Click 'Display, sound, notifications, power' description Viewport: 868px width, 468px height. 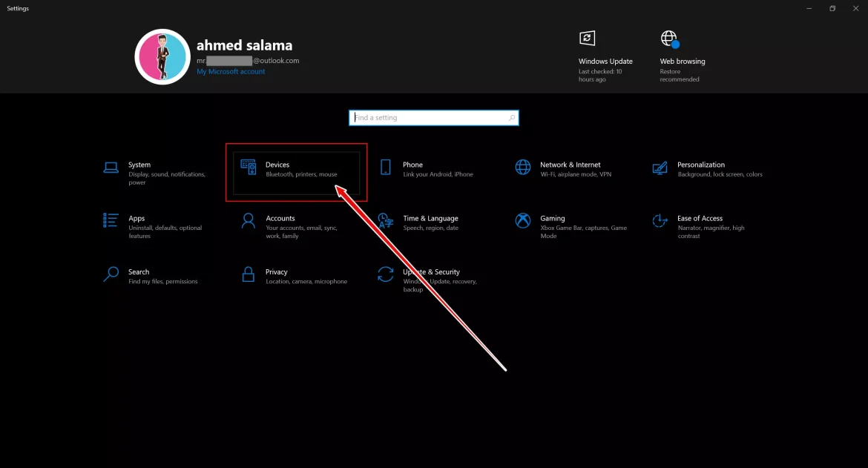pos(167,178)
